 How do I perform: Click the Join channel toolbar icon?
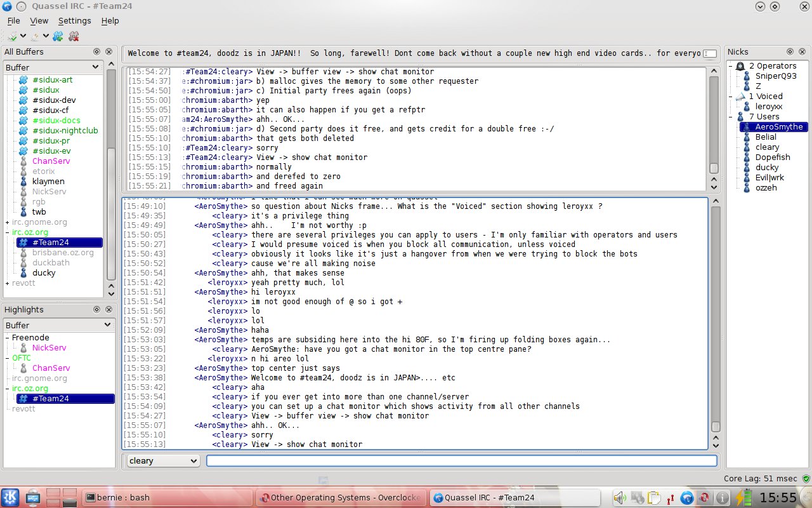coord(58,36)
